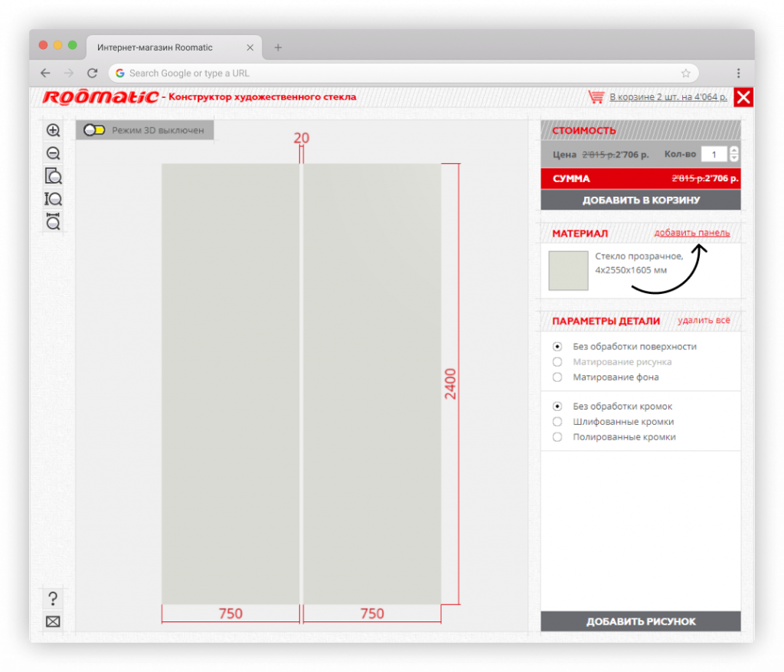Open a new browser tab
The width and height of the screenshot is (784, 672).
point(278,47)
